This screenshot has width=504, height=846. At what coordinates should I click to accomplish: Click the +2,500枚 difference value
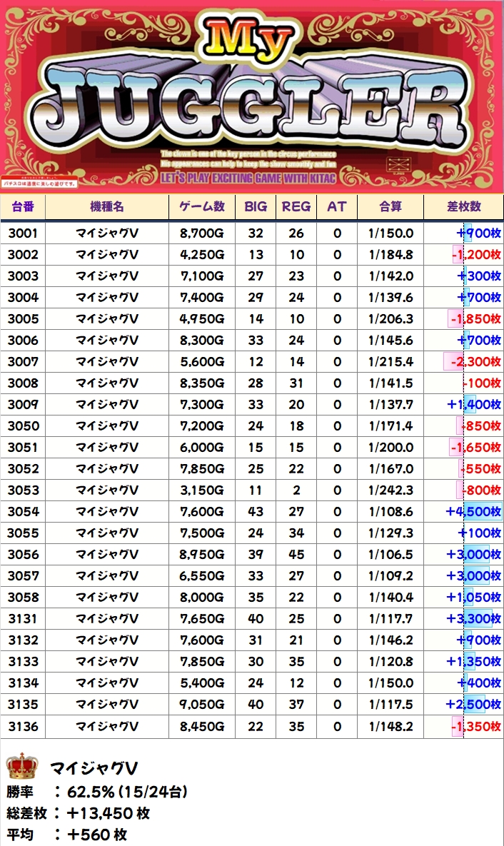474,705
